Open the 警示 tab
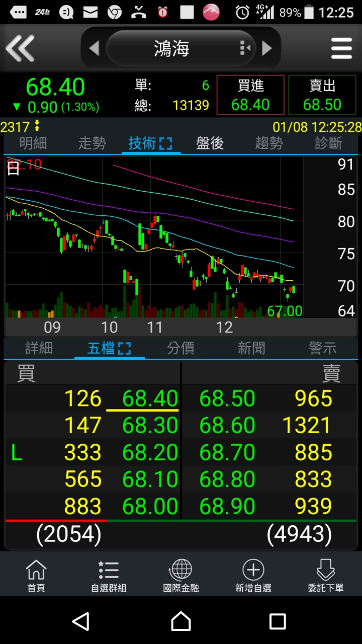This screenshot has height=644, width=362. [323, 348]
